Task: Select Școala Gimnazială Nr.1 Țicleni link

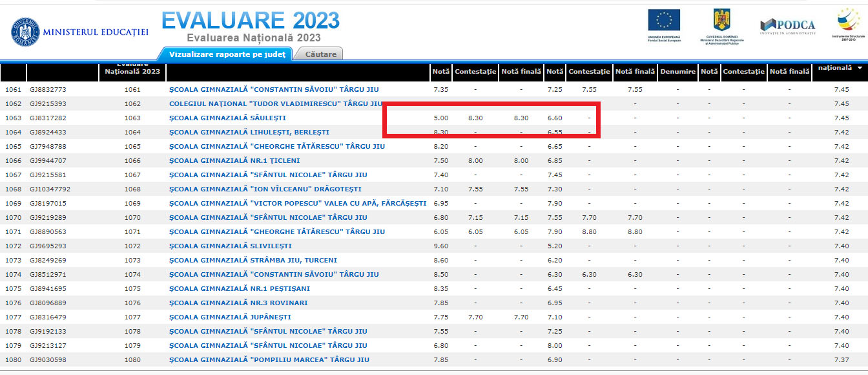Action: 234,161
